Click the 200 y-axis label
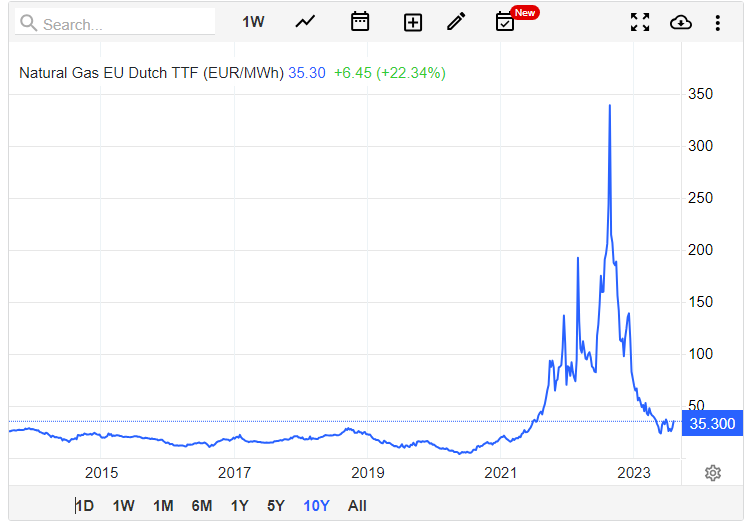 click(x=700, y=250)
